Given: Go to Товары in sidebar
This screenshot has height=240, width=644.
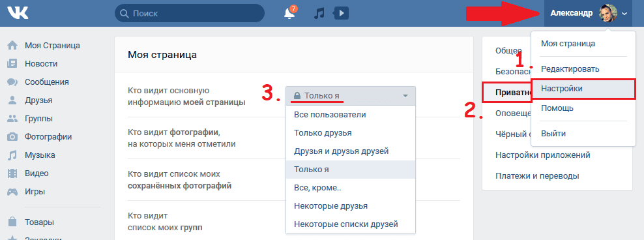Looking at the screenshot, I should pyautogui.click(x=39, y=222).
